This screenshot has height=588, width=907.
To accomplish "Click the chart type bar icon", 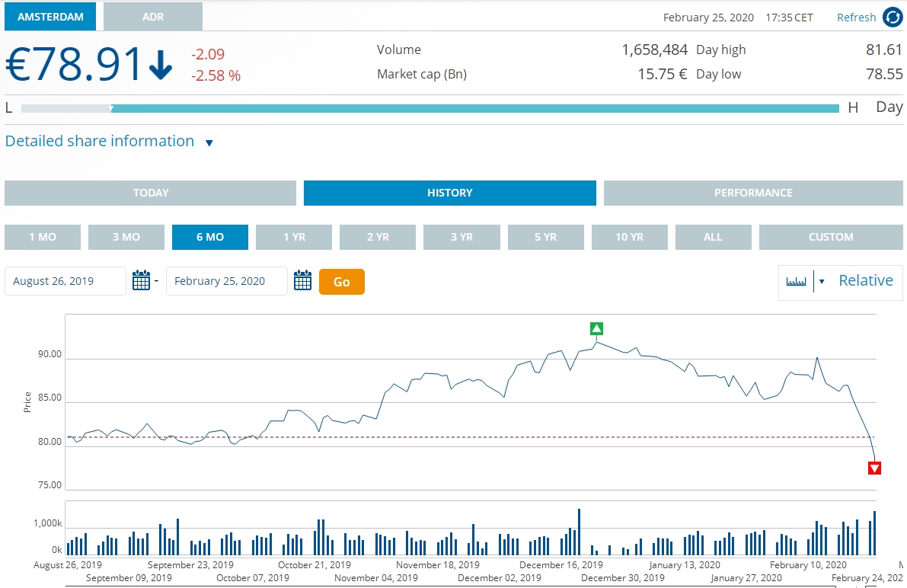I will tap(796, 282).
